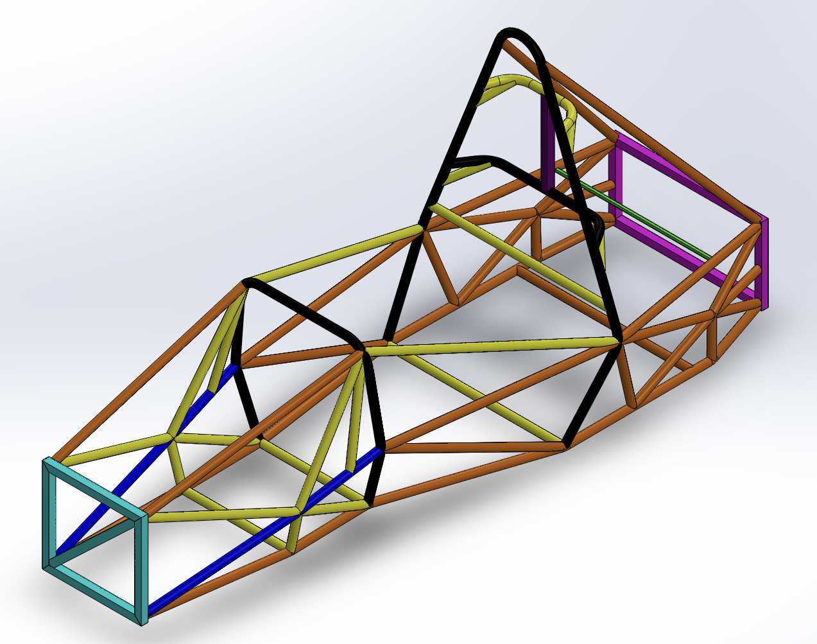Image resolution: width=817 pixels, height=644 pixels.
Task: Select the short orange vertical tube at rear
Action: (713, 336)
